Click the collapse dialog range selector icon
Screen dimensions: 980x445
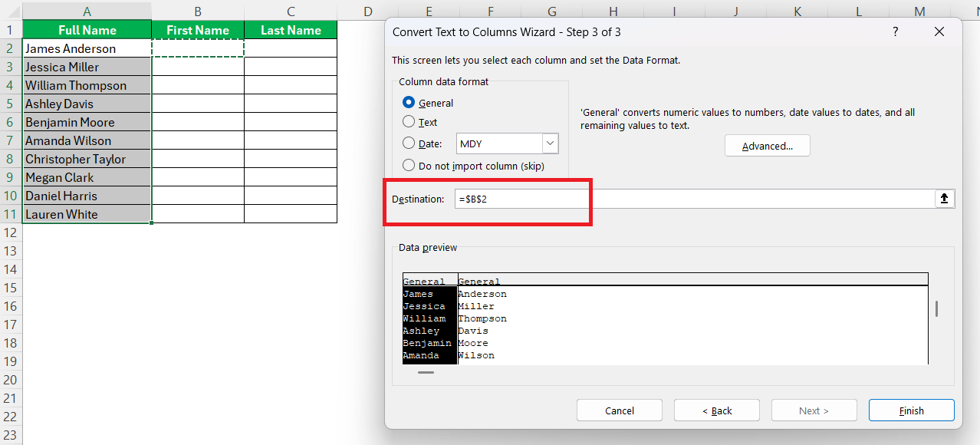(944, 199)
